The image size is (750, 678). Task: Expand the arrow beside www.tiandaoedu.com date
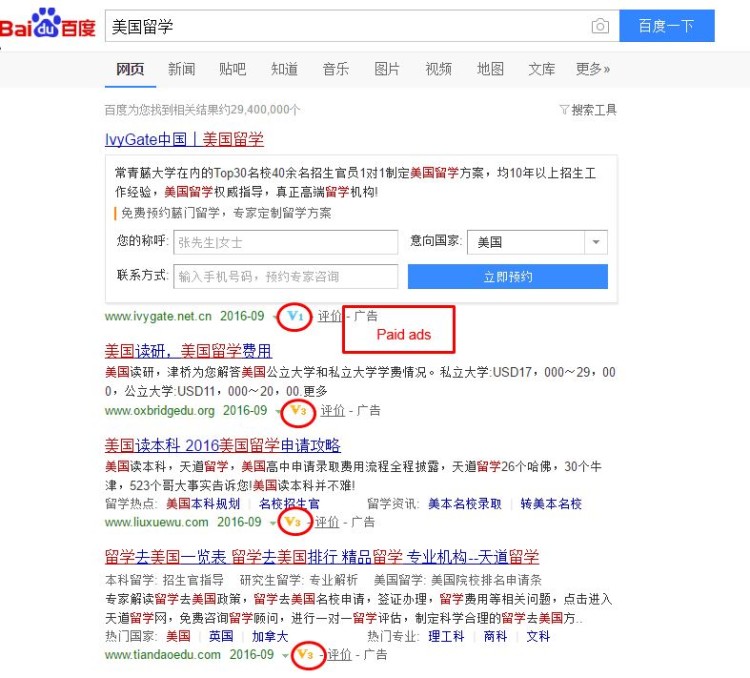pos(285,655)
